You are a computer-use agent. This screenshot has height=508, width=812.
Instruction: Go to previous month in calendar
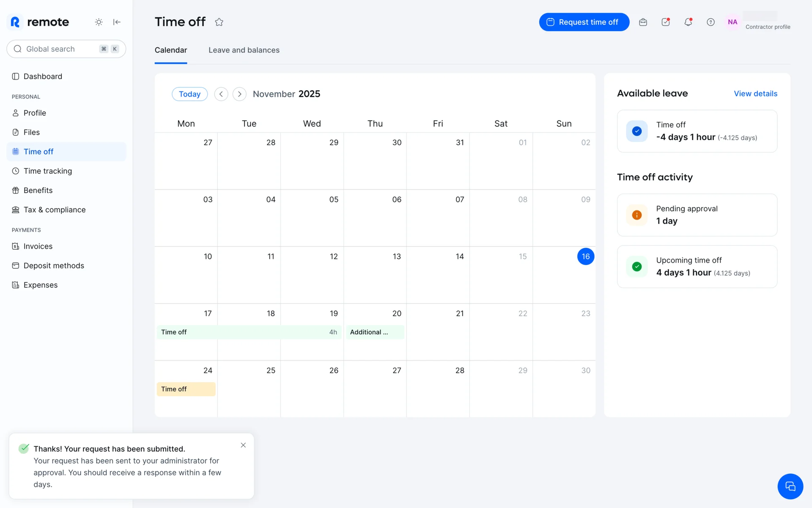click(221, 94)
